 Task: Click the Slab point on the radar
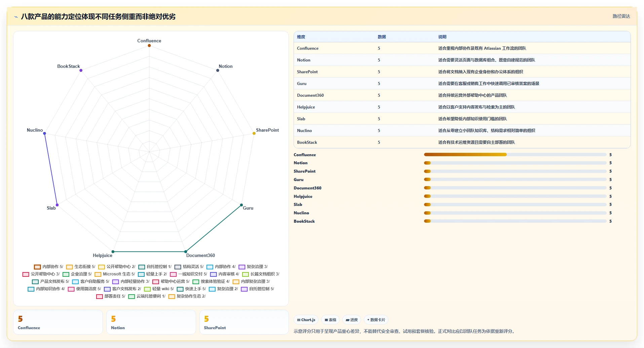(x=57, y=205)
